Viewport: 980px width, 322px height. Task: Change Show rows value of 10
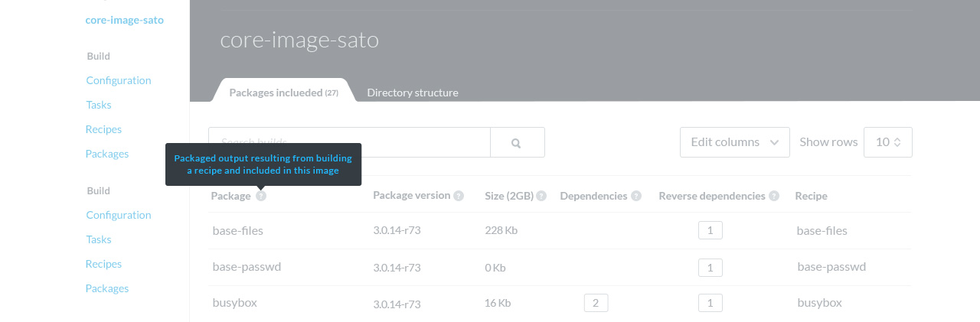[x=887, y=142]
